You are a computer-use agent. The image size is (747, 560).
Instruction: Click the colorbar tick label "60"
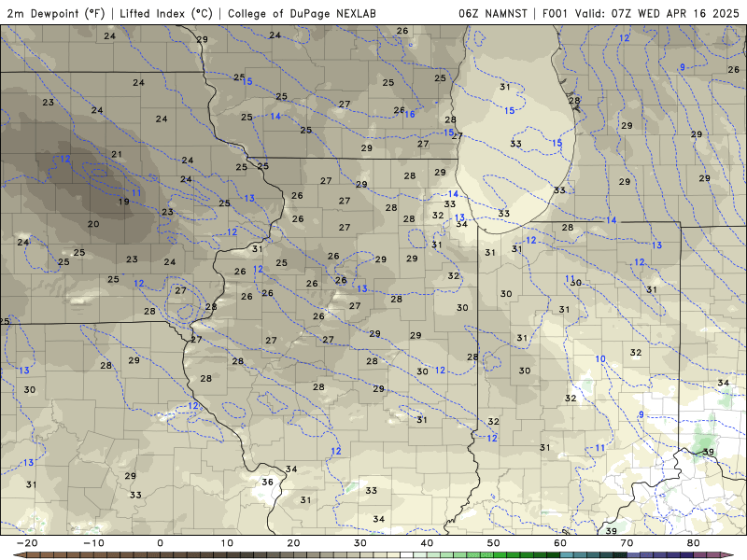(x=560, y=543)
